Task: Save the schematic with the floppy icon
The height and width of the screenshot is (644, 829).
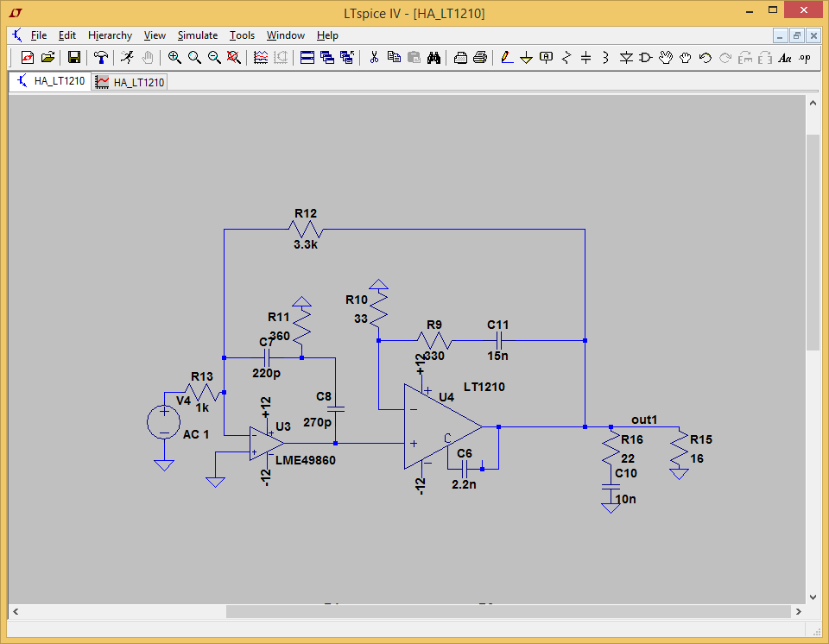Action: (74, 57)
